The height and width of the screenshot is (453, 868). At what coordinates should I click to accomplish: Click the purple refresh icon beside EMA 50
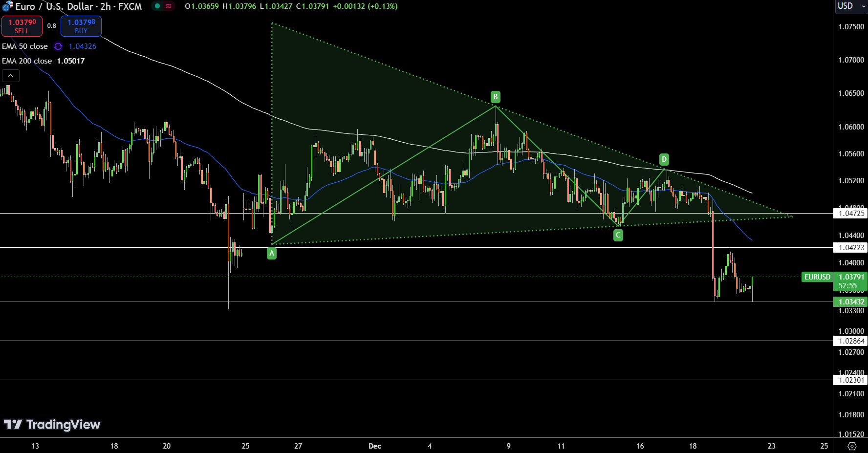(x=58, y=46)
